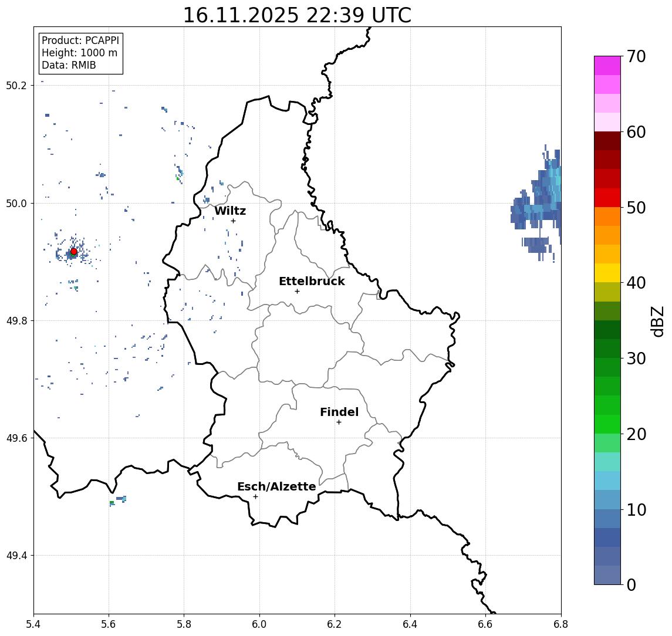This screenshot has height=636, width=672.
Task: Click the cross marker under Findel
Action: (x=339, y=422)
